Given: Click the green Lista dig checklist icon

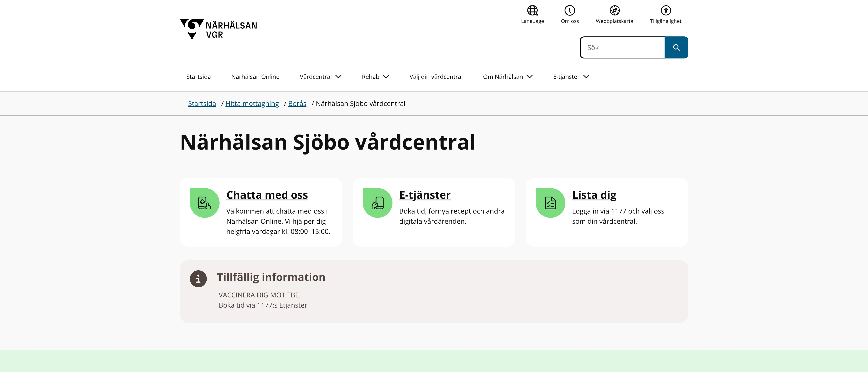Looking at the screenshot, I should pos(550,203).
